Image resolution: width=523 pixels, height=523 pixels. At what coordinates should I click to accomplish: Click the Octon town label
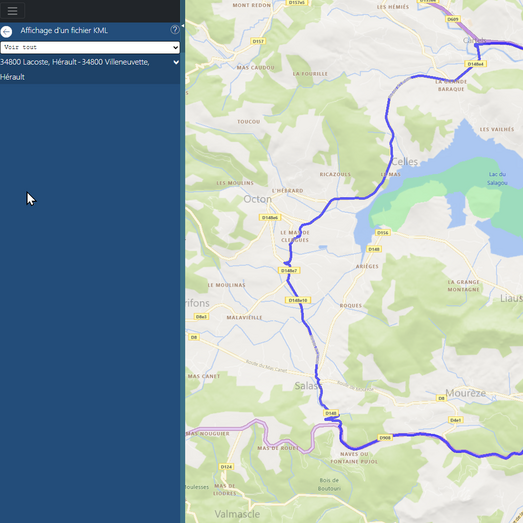tap(257, 199)
